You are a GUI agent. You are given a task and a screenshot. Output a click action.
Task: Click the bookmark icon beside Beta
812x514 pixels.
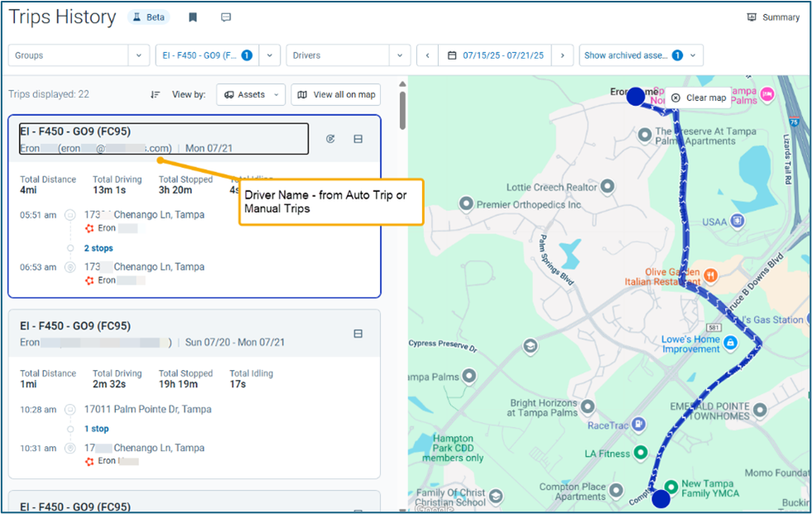pos(193,17)
